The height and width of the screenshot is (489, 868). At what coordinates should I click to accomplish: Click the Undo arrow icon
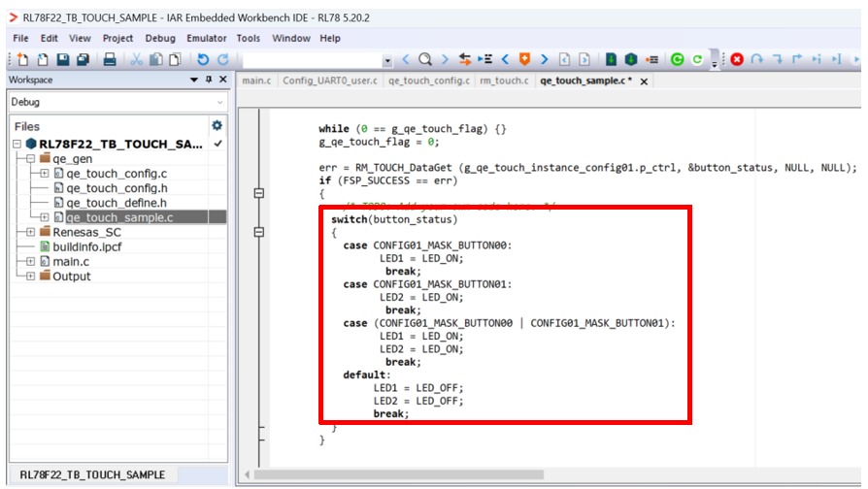click(x=203, y=60)
